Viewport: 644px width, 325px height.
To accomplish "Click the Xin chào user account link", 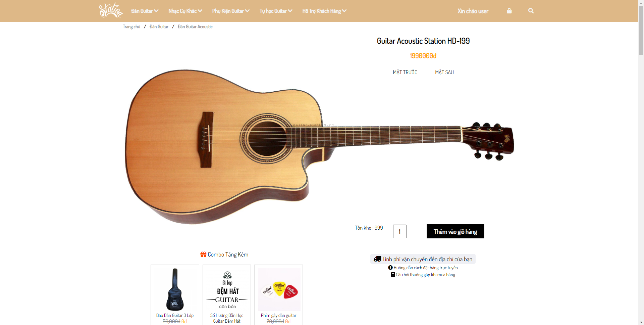I will click(x=473, y=11).
